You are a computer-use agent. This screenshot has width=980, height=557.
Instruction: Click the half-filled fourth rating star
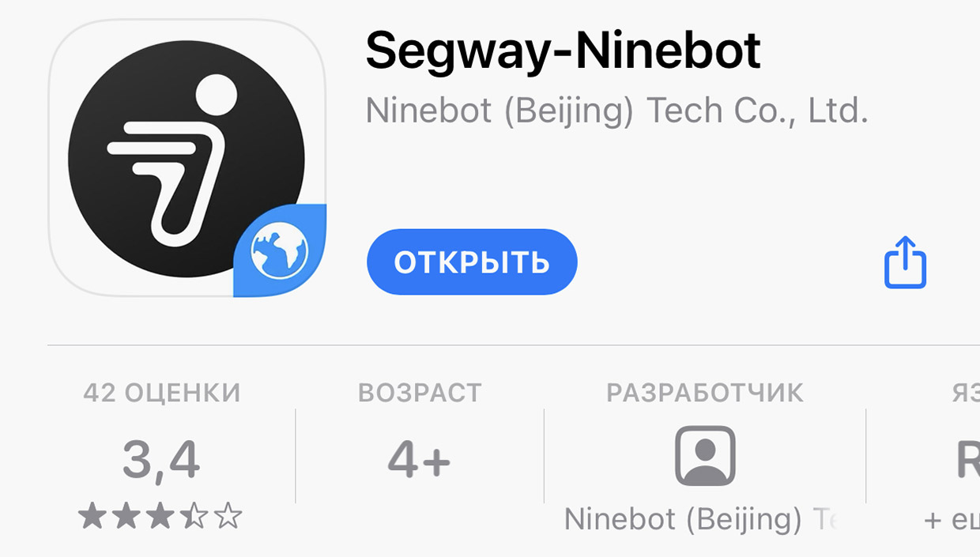pos(194,517)
